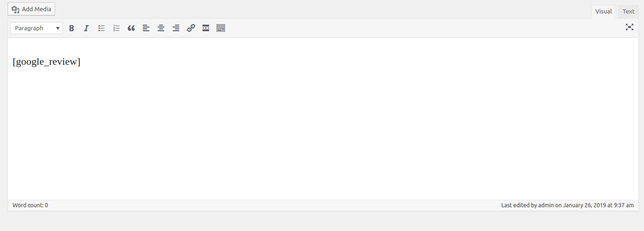Switch to the Visual editor tab
This screenshot has height=231, width=644.
(603, 12)
